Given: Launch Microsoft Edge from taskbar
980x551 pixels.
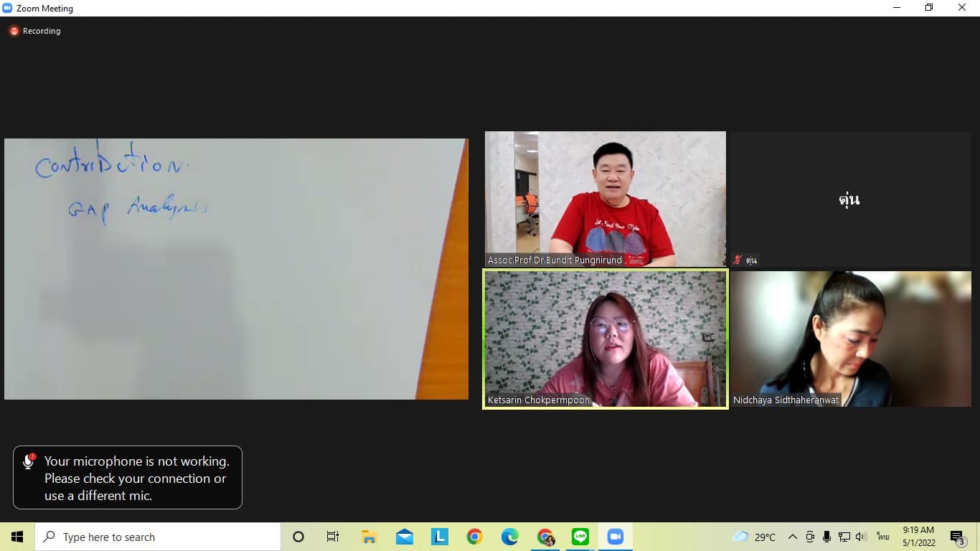Looking at the screenshot, I should coord(510,537).
